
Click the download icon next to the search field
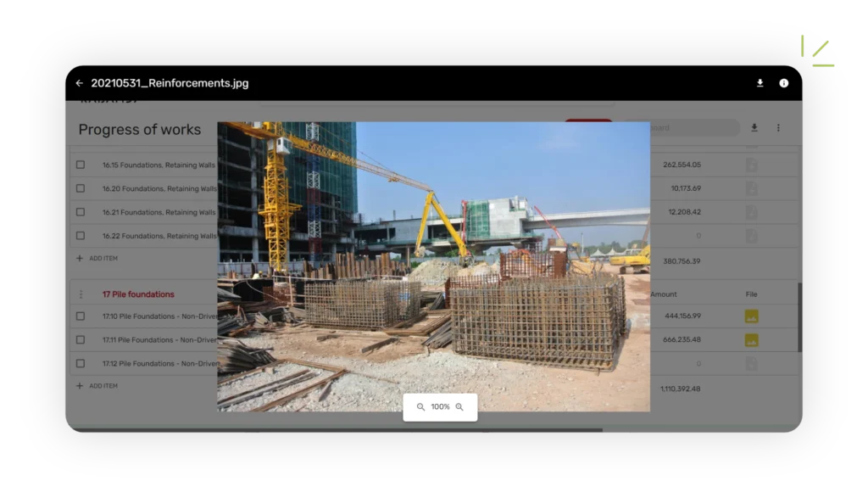click(754, 128)
